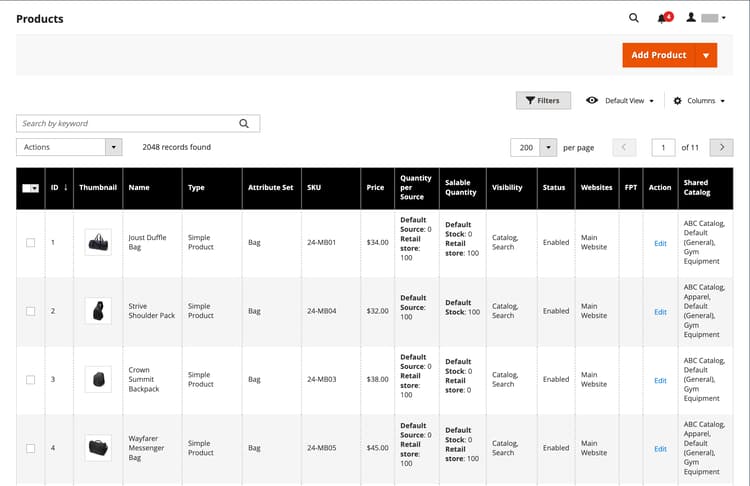Go to the next page arrow
This screenshot has height=486, width=750.
point(721,147)
